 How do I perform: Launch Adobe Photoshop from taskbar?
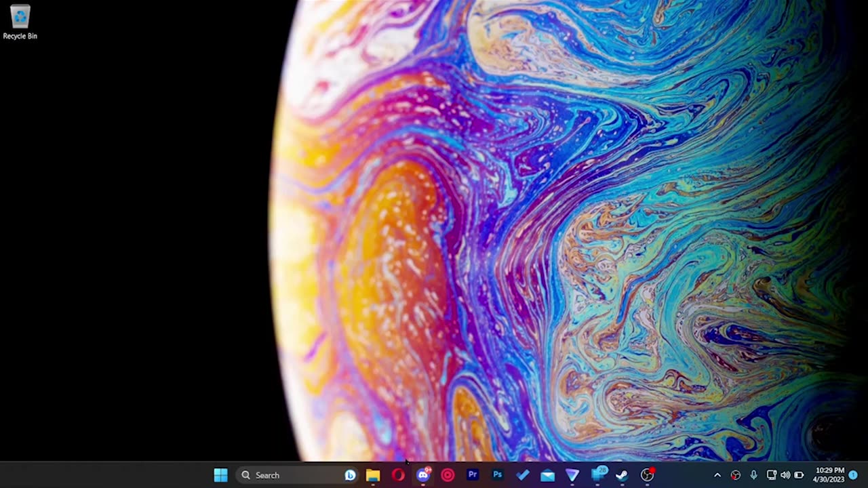[x=498, y=475]
